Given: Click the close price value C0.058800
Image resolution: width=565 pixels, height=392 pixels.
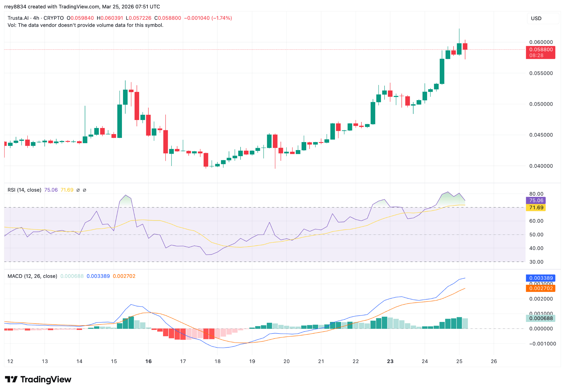Looking at the screenshot, I should 168,18.
